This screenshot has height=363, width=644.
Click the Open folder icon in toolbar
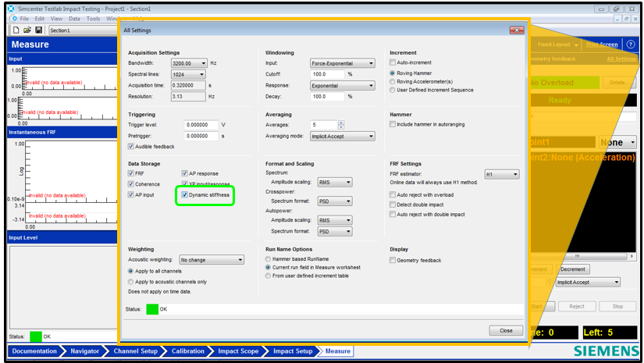[27, 30]
